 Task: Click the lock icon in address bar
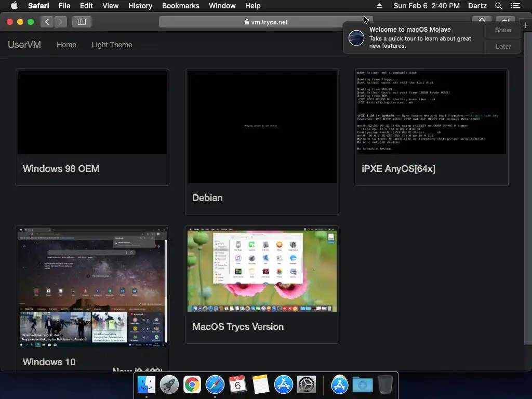tap(247, 22)
